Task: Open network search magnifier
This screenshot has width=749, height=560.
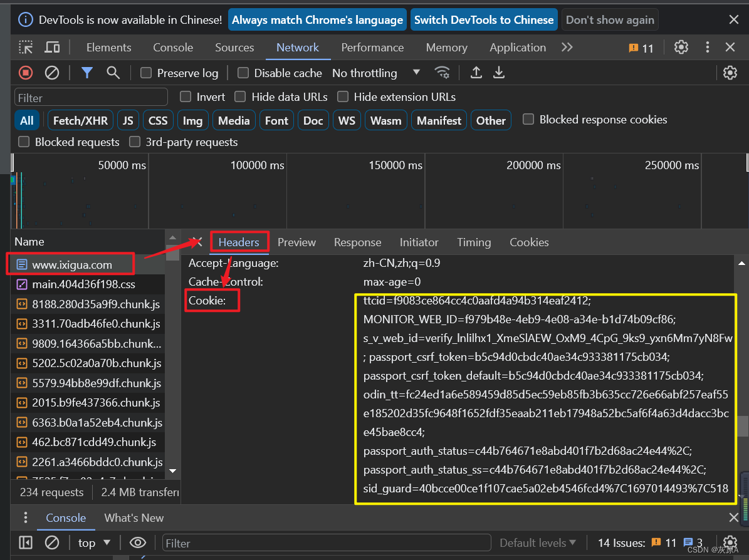Action: pyautogui.click(x=113, y=73)
